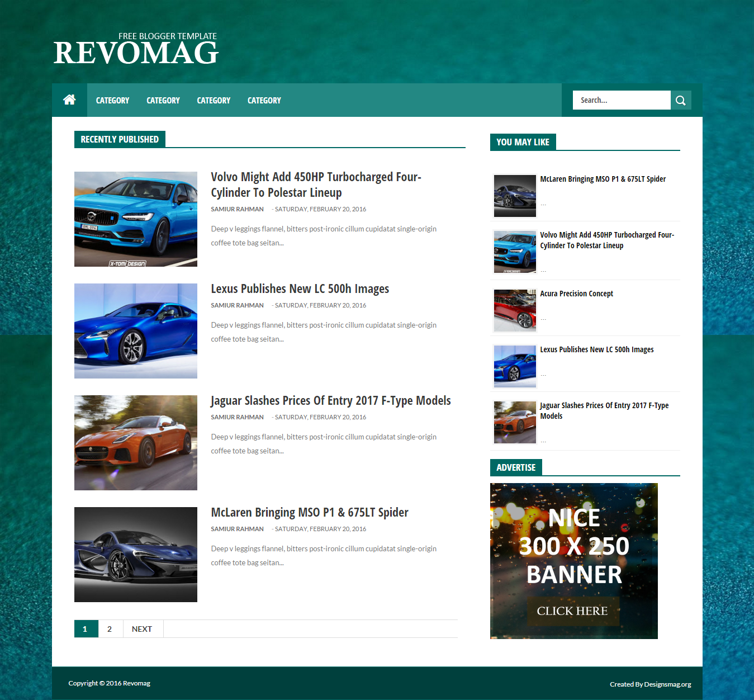The height and width of the screenshot is (700, 754).
Task: Select the excerpt text under the Volvo article
Action: tap(324, 236)
